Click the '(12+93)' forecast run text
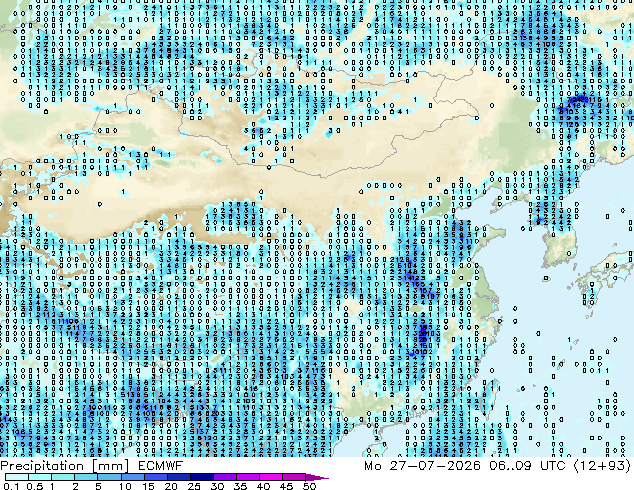Screen dimensions: 634x490 point(602,466)
